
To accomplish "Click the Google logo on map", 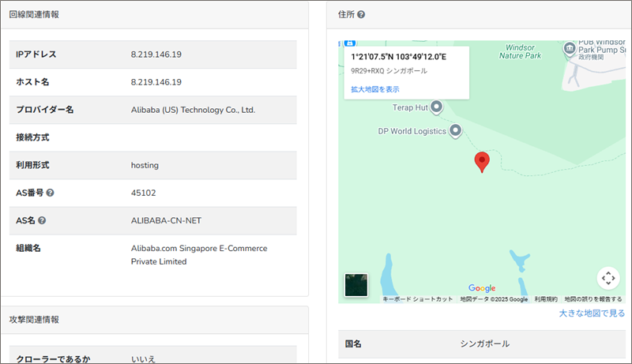I will 482,288.
